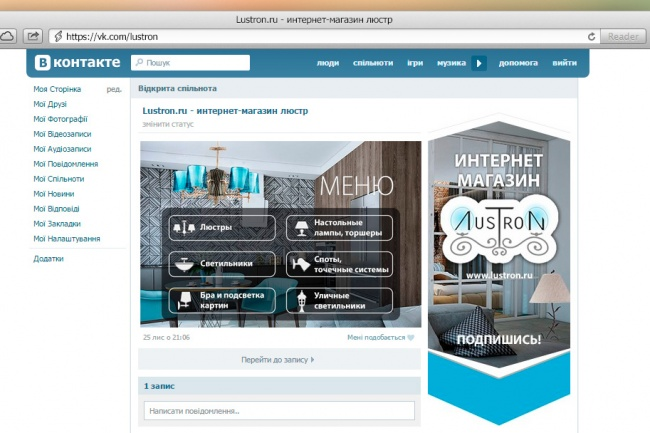Click Настольные лампы, торшеры label in the menu
The width and height of the screenshot is (650, 433).
click(347, 227)
